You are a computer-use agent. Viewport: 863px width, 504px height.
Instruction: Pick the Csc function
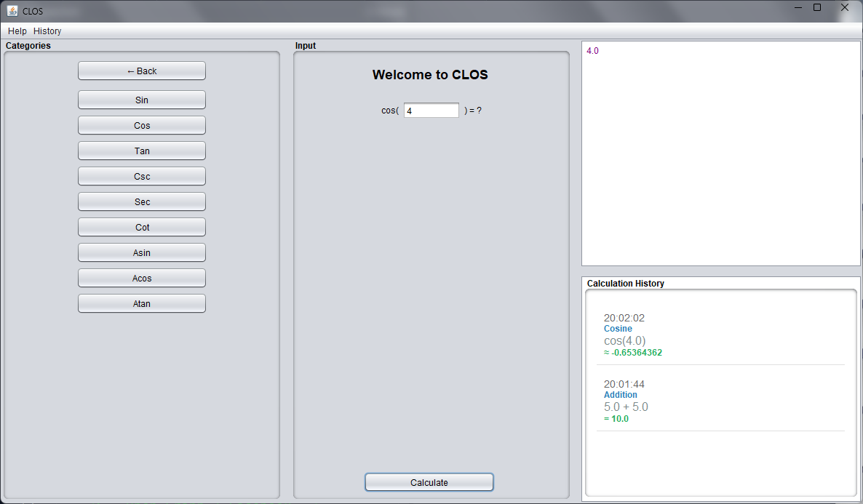click(142, 176)
